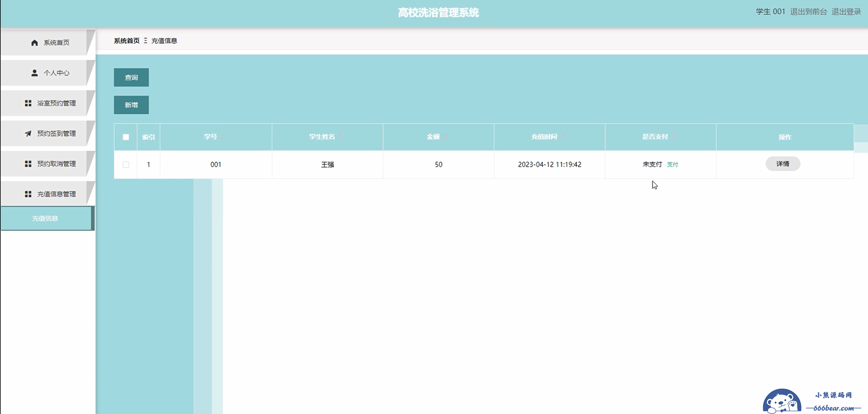868x414 pixels.
Task: Click 学生 001 user label
Action: [x=770, y=12]
